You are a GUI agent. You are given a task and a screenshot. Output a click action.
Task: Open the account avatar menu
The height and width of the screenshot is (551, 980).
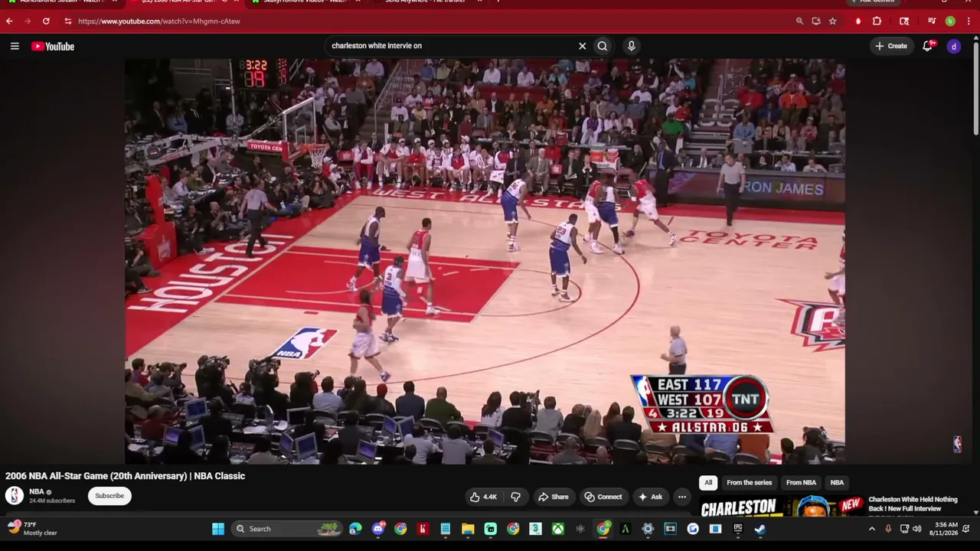click(x=954, y=46)
